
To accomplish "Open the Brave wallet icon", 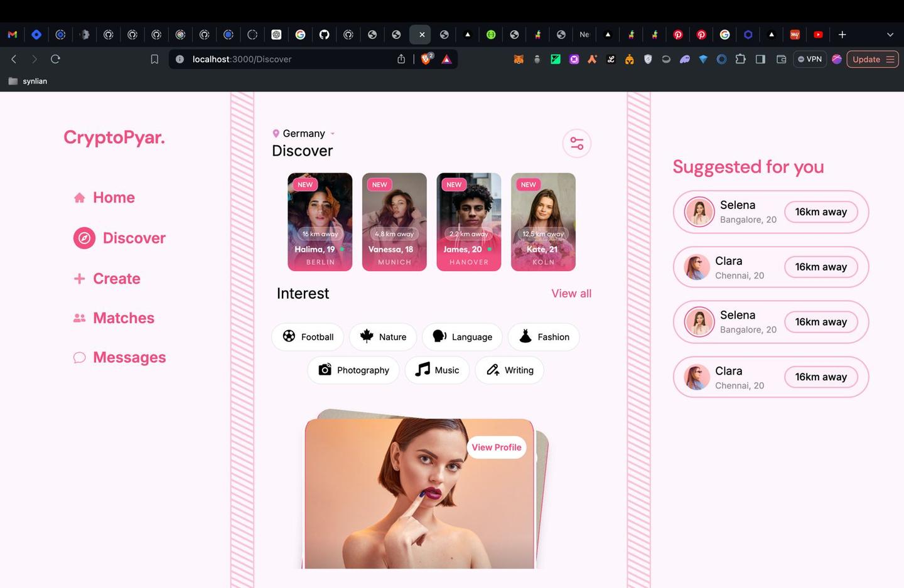I will click(782, 59).
